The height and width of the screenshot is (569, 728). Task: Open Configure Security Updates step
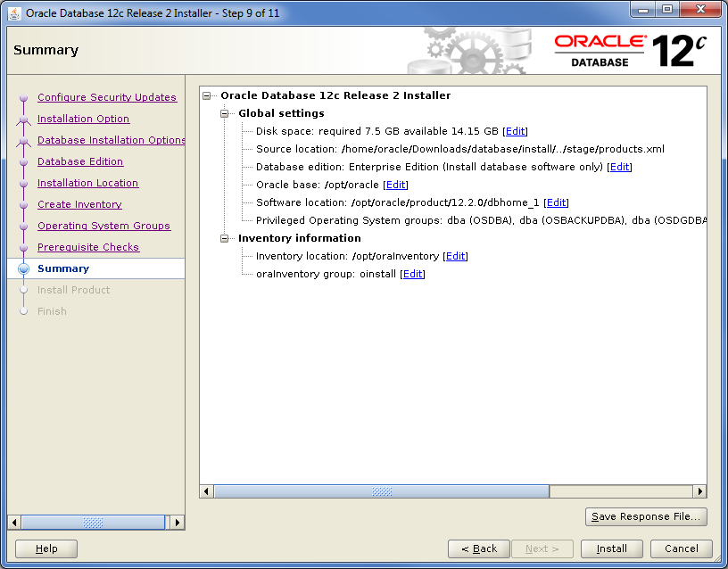point(107,97)
